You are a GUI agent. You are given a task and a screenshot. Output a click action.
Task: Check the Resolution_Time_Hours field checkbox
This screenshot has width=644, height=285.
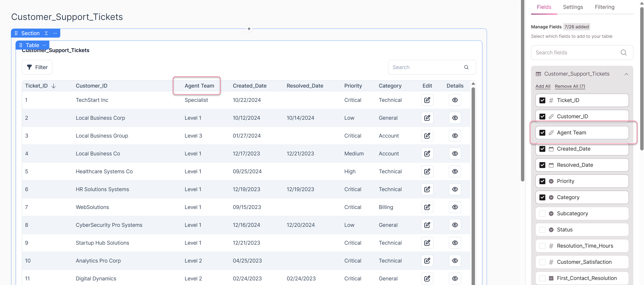pyautogui.click(x=542, y=246)
